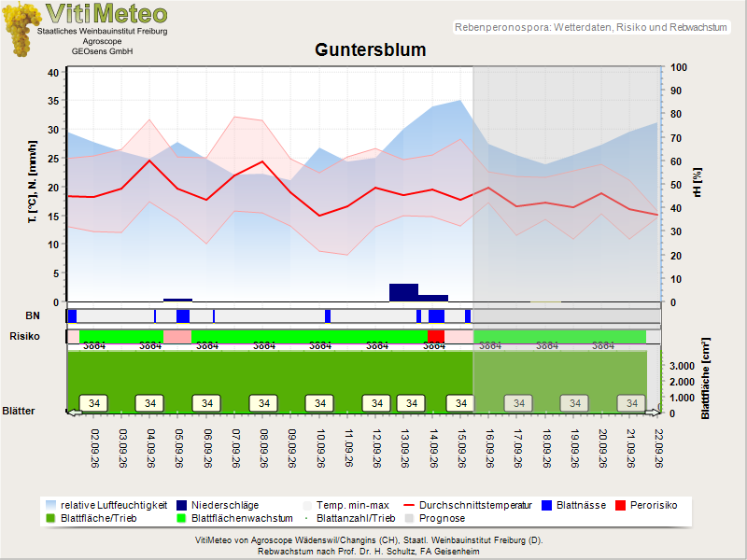
Task: Click the GEOsens GmbH text
Action: [x=102, y=51]
